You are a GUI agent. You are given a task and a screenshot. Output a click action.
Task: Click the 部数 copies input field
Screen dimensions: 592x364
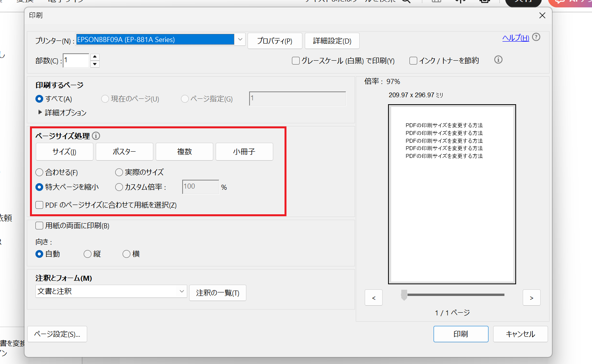point(76,61)
